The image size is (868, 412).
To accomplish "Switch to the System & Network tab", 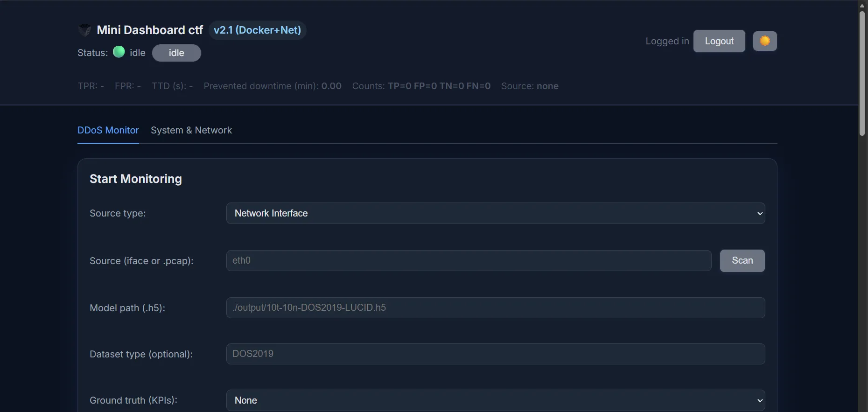I will click(x=191, y=130).
